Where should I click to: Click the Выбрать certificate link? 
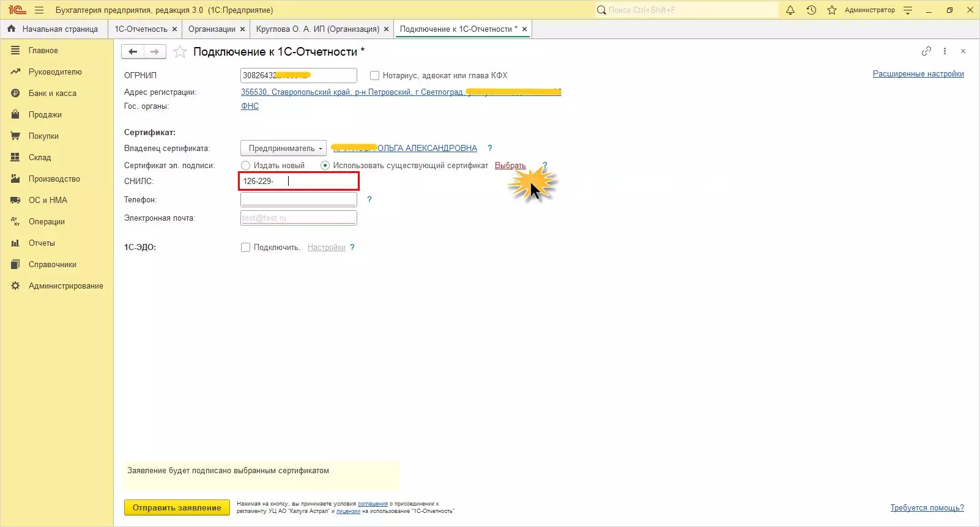(510, 166)
